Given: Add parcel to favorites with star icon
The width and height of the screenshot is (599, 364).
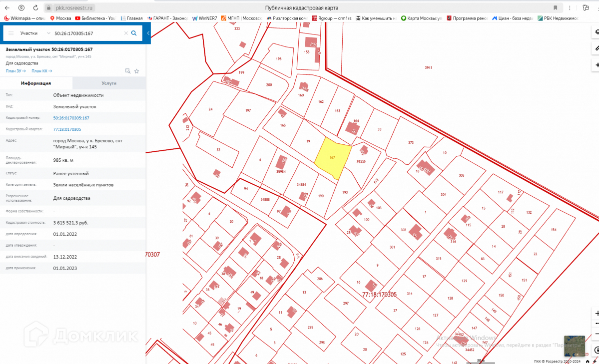Looking at the screenshot, I should click(136, 71).
